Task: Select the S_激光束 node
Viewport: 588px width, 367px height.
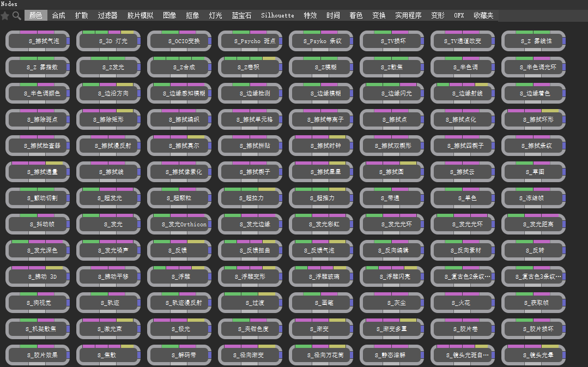Action: [108, 329]
